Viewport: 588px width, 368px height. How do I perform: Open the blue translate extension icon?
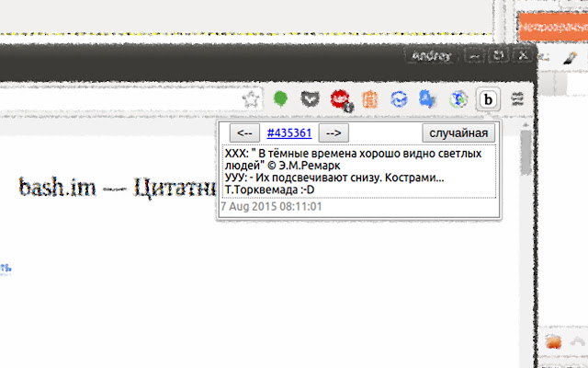427,99
